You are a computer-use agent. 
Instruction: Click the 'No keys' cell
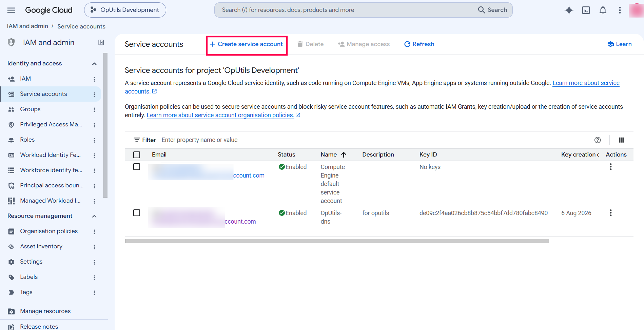tap(430, 167)
